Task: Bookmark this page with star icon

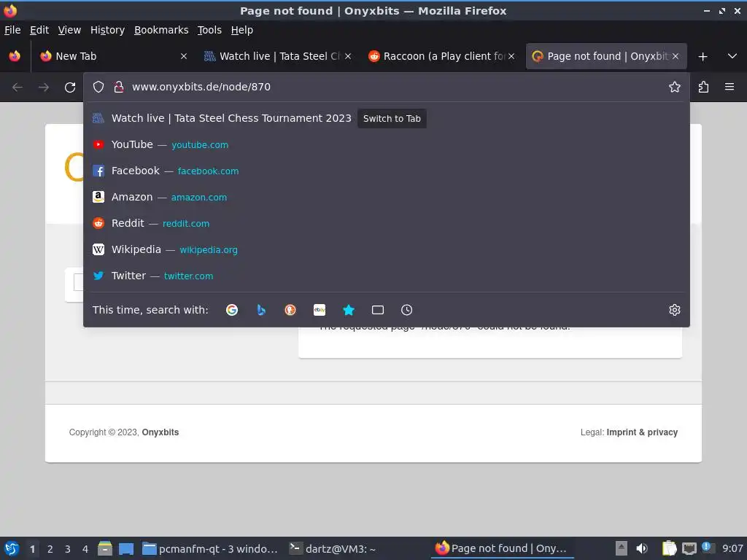Action: pos(675,87)
